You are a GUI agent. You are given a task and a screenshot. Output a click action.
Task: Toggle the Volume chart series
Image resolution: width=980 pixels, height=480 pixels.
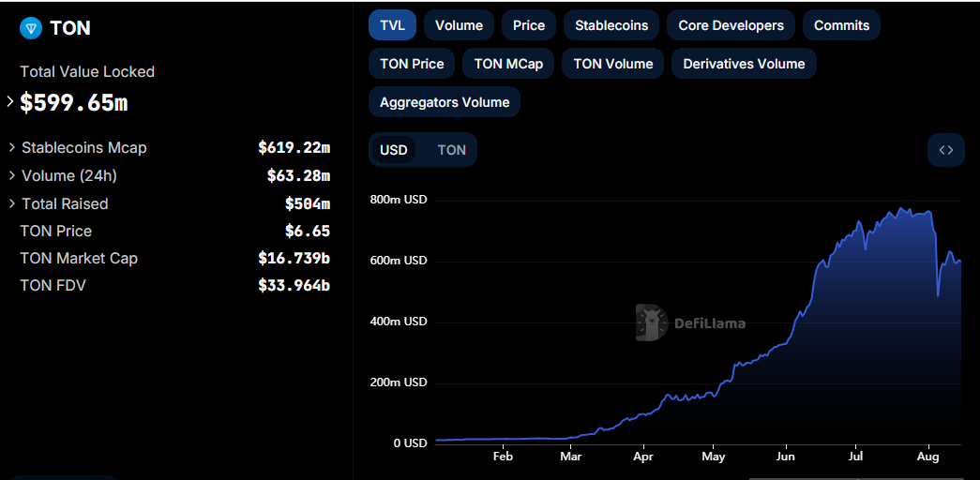point(459,25)
